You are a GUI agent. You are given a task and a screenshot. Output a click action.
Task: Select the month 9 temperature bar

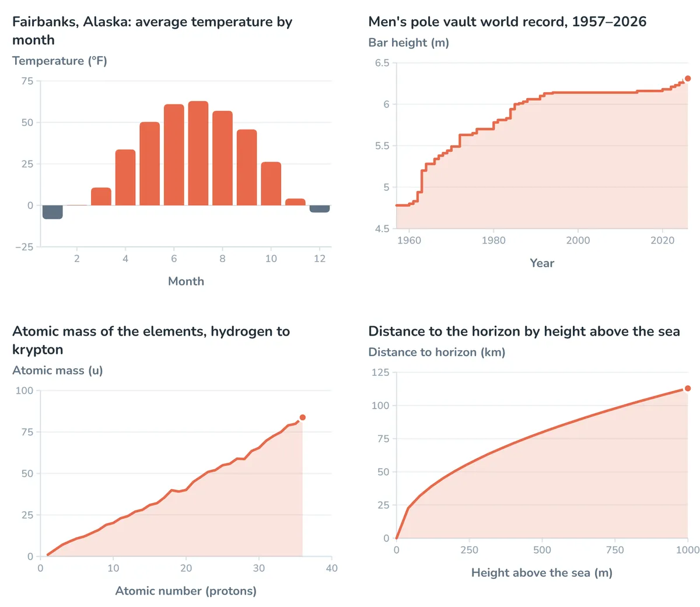[247, 168]
